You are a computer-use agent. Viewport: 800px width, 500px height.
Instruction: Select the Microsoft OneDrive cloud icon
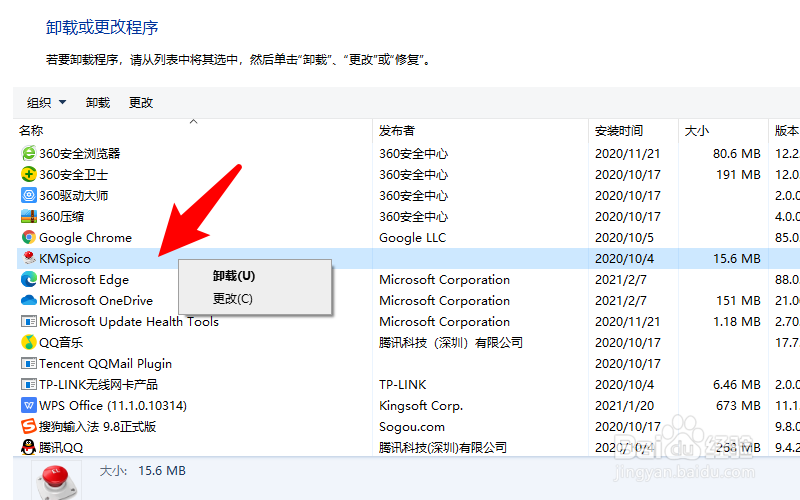[29, 301]
